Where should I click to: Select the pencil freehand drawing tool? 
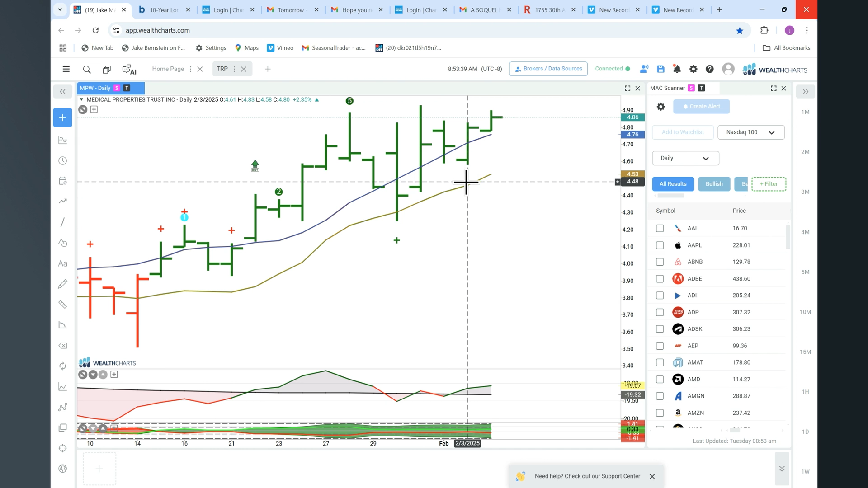point(63,284)
